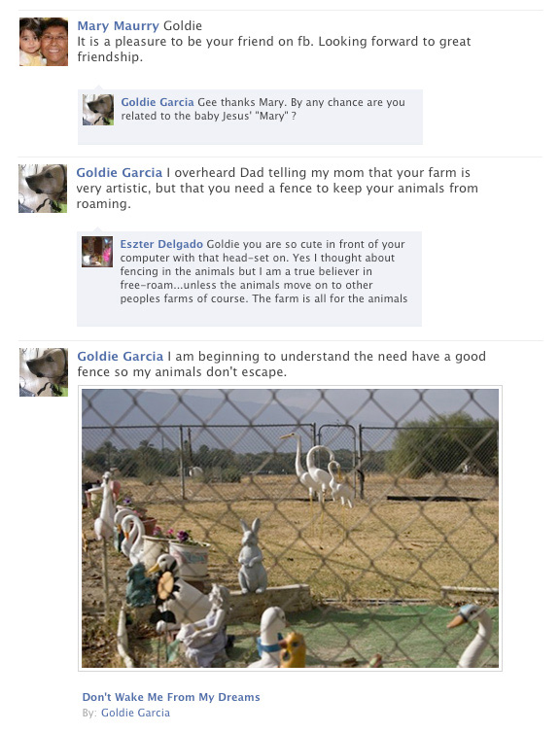Open Eszter Delgado's small profile picture
Viewport: 560px width, 732px height.
pos(97,252)
